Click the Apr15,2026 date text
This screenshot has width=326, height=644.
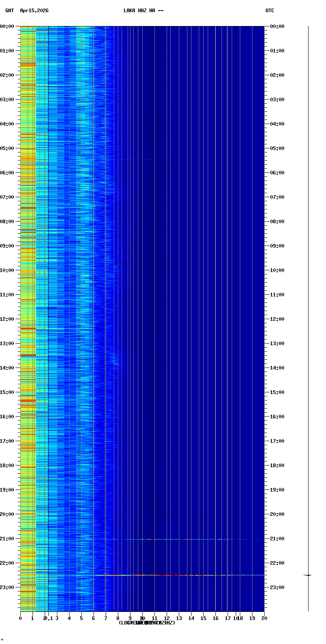point(34,11)
